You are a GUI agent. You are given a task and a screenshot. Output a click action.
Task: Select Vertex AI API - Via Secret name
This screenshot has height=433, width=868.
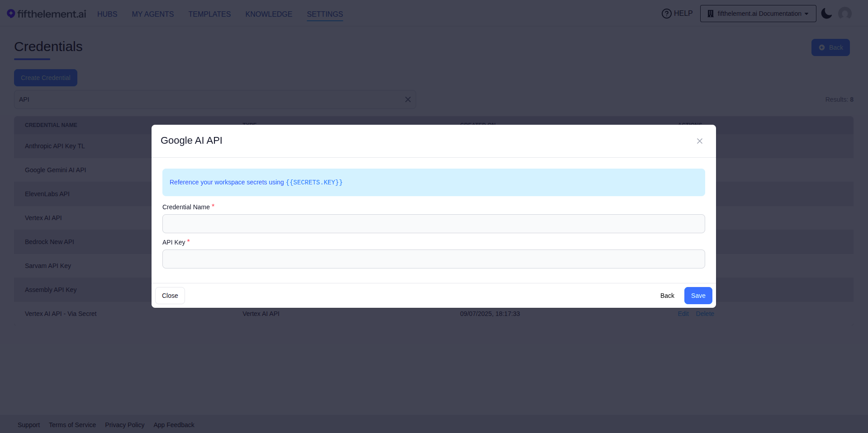(x=61, y=314)
